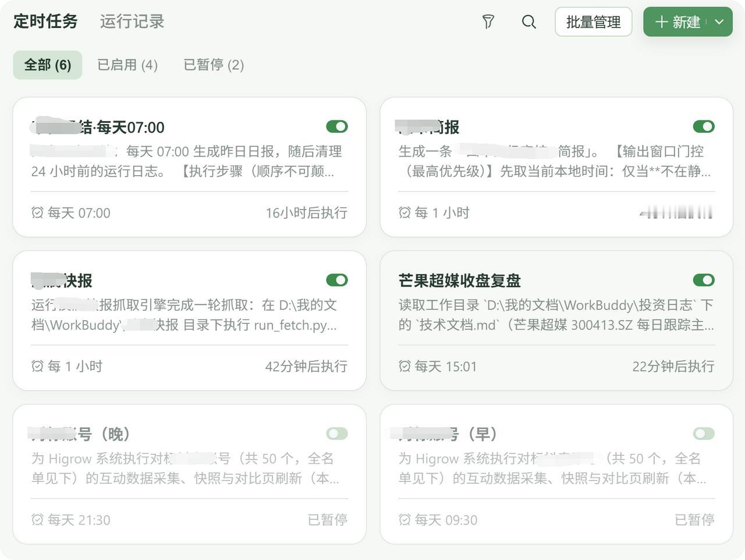
Task: Select the 全部 (6) filter tab
Action: pyautogui.click(x=48, y=65)
